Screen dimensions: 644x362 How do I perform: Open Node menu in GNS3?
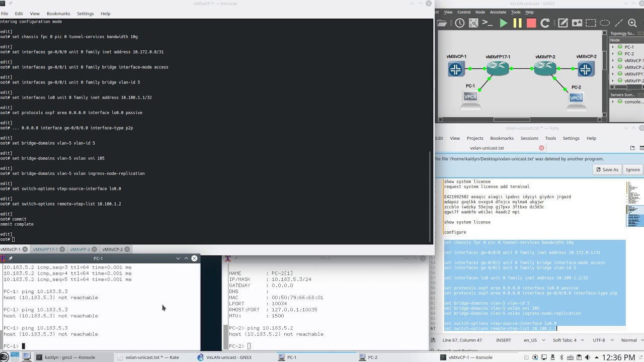(480, 12)
